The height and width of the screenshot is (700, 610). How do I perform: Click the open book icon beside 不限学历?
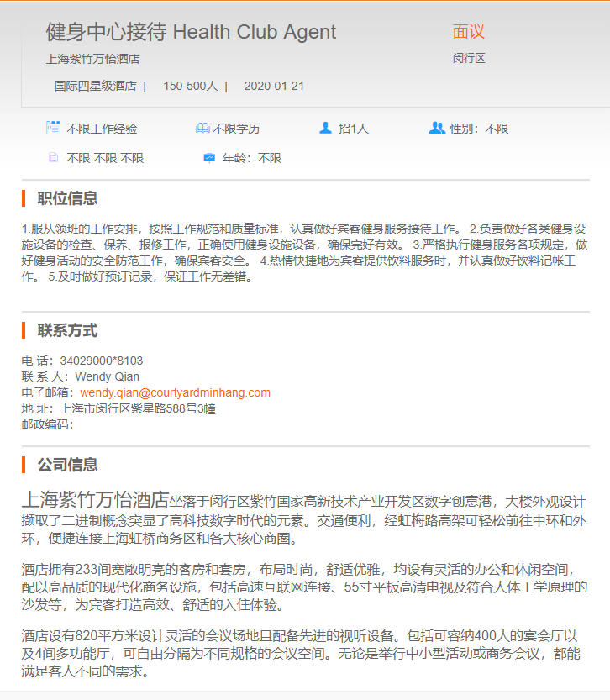point(202,129)
